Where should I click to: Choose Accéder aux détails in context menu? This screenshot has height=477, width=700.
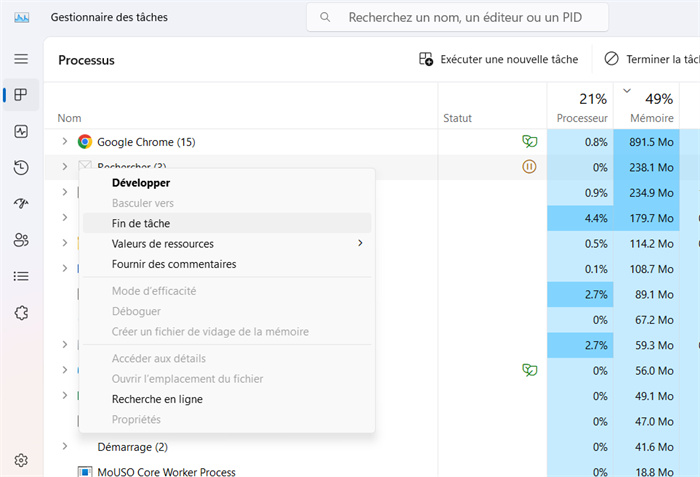point(227,358)
